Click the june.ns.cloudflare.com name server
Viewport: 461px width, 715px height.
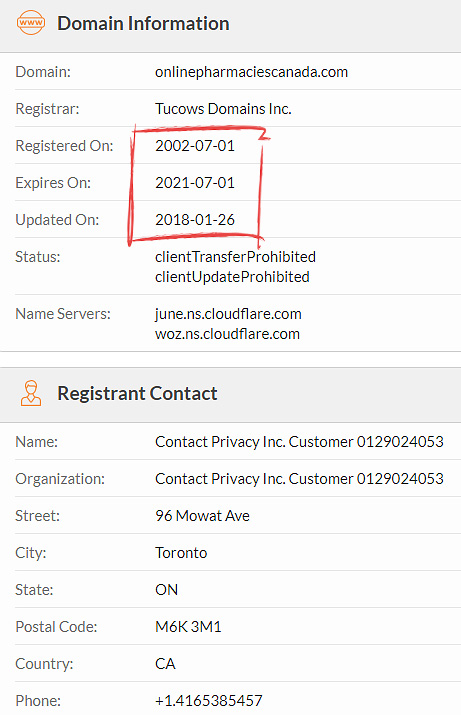(x=228, y=314)
